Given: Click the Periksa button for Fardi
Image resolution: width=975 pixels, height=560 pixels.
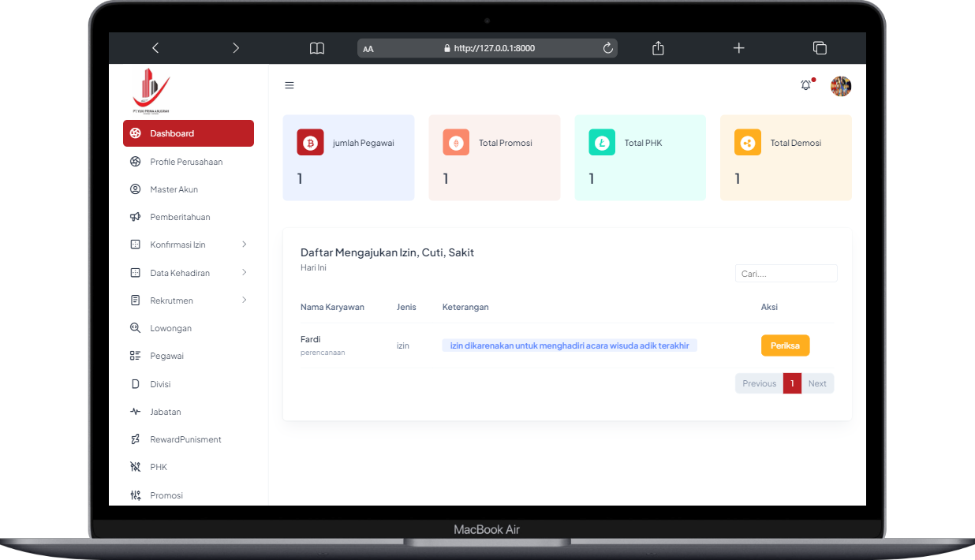Looking at the screenshot, I should point(785,345).
